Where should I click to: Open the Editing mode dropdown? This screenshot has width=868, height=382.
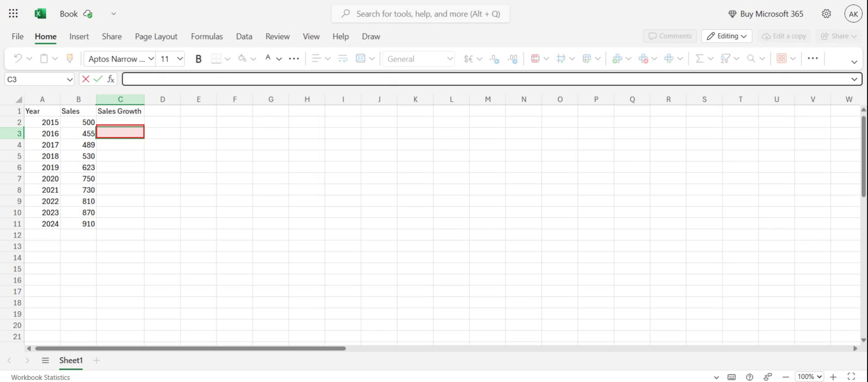(727, 36)
